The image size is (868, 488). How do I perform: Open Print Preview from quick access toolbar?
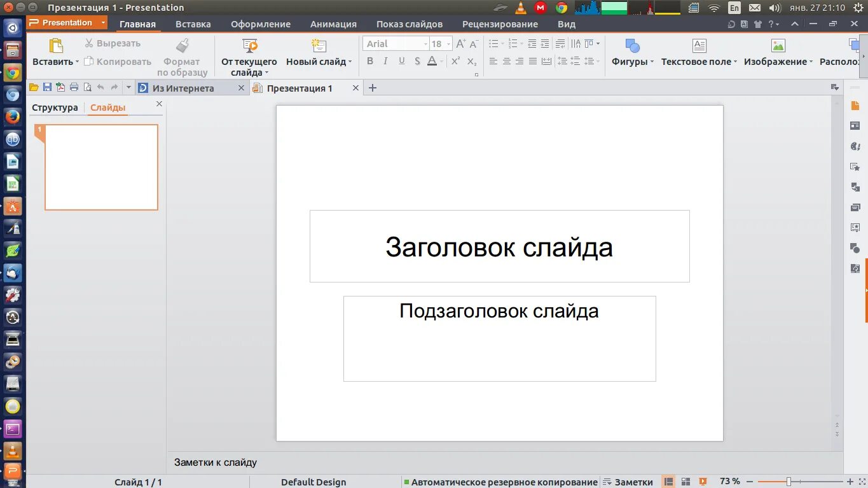click(x=87, y=87)
